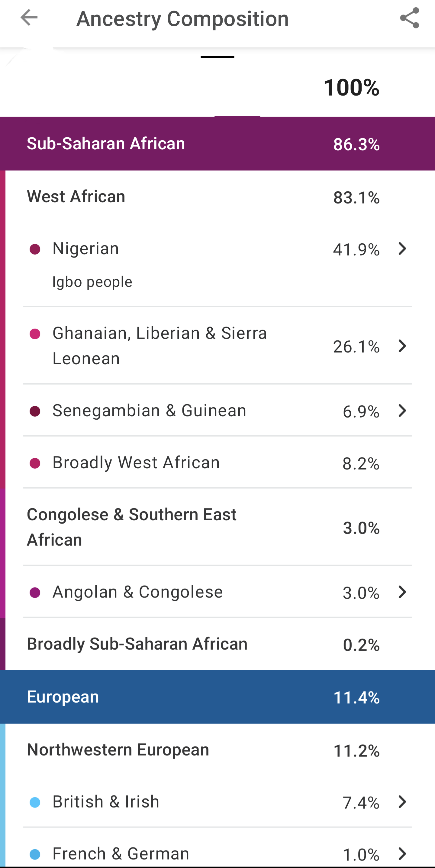This screenshot has width=435, height=868.
Task: Tap the British & Irish blue dot
Action: tap(35, 802)
